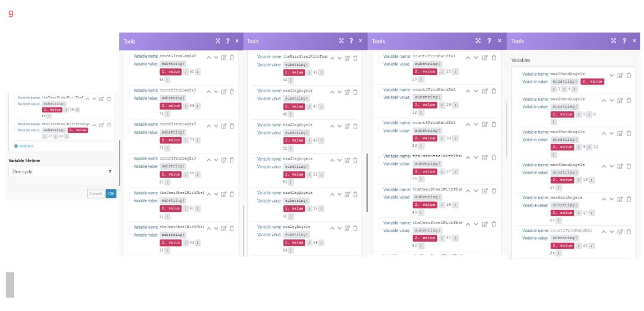This screenshot has height=311, width=644.
Task: Delete the maxHandAngele variable
Action: click(629, 199)
